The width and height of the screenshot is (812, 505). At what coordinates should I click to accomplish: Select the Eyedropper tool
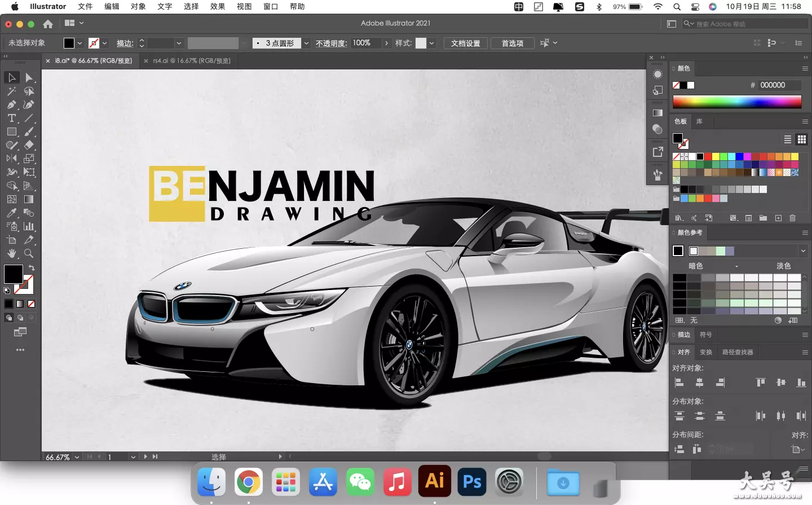click(12, 213)
